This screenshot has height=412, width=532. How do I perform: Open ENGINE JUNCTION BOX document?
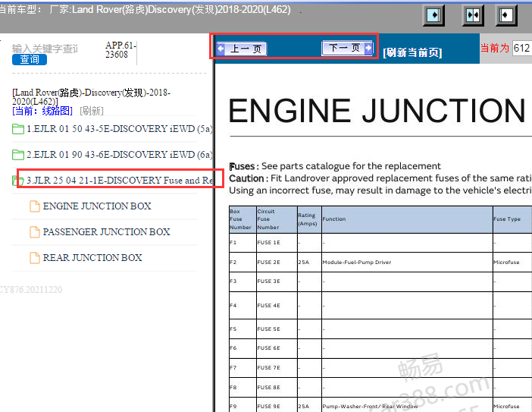click(x=97, y=206)
